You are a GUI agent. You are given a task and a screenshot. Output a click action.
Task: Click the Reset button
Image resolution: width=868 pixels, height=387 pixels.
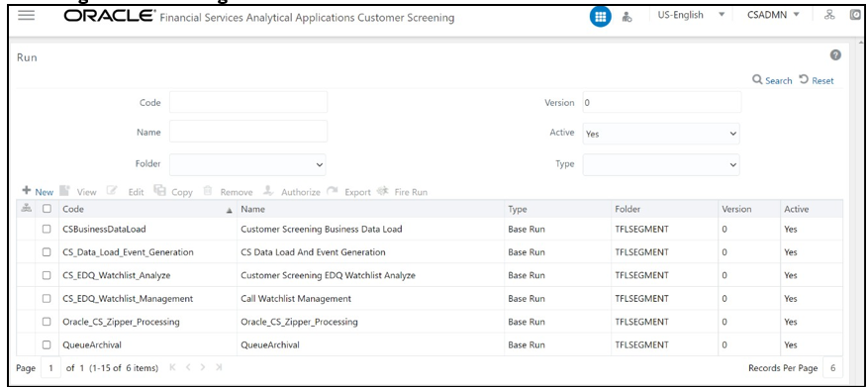[x=818, y=80]
